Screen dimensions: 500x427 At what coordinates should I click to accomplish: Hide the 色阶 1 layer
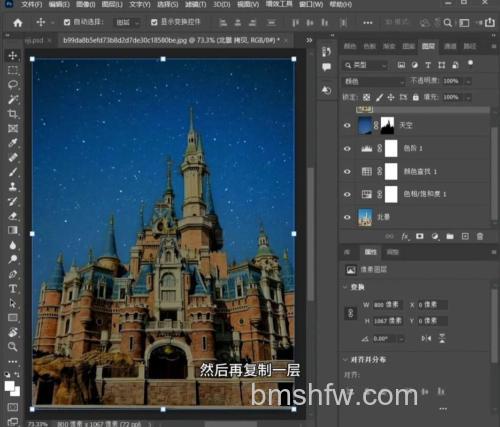coord(347,148)
